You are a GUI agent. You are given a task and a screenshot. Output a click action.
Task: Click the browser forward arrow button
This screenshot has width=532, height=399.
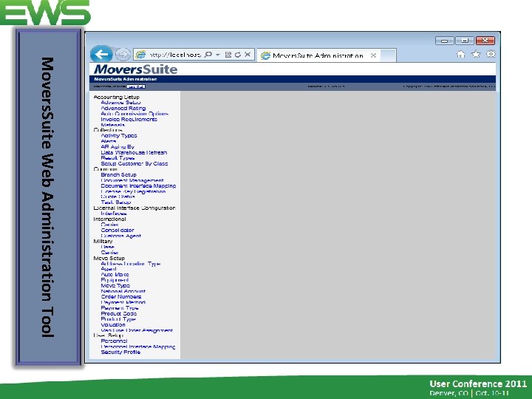[123, 54]
